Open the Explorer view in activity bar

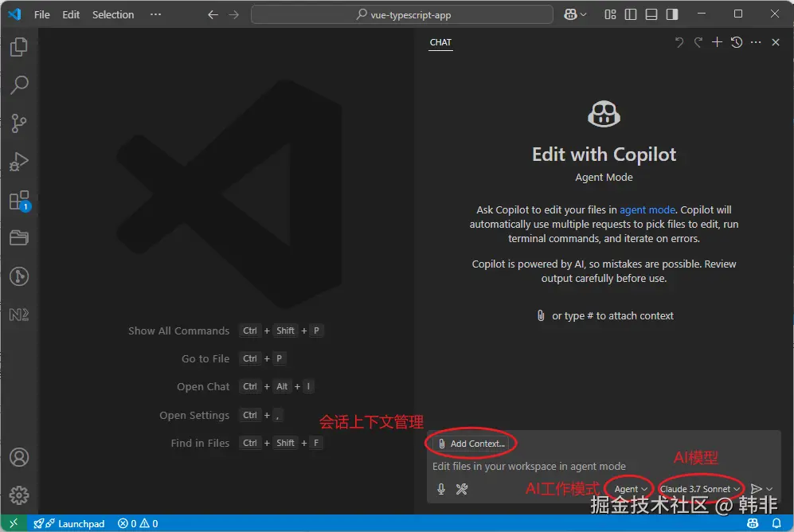click(19, 47)
